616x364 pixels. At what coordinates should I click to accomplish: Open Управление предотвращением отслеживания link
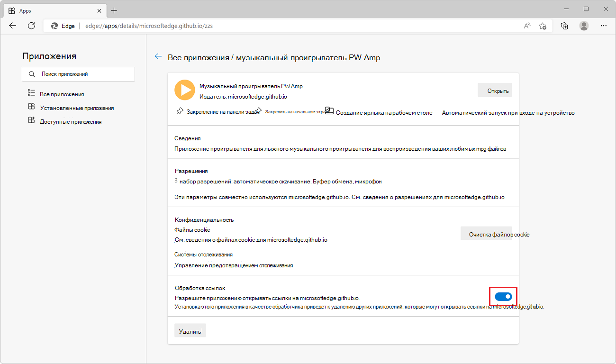click(x=234, y=265)
